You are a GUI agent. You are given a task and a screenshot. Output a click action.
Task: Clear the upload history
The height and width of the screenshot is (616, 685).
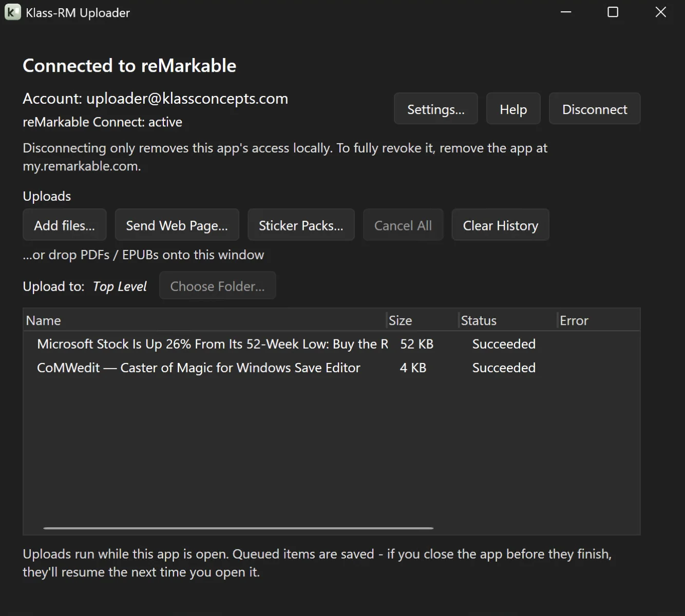coord(501,225)
